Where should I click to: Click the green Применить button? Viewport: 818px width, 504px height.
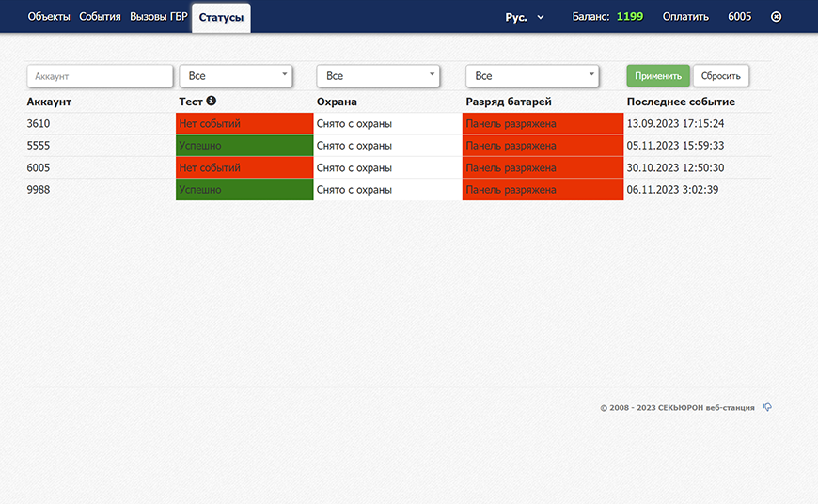tap(658, 76)
